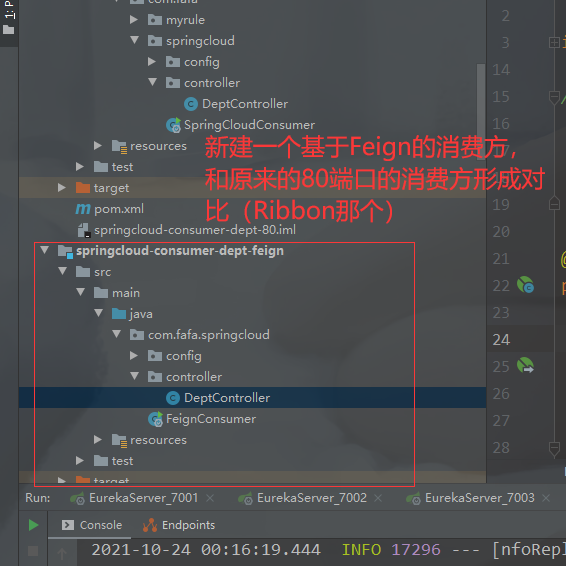Open the Project tool window folder icon
Screen dimensions: 566x566
coord(8,30)
